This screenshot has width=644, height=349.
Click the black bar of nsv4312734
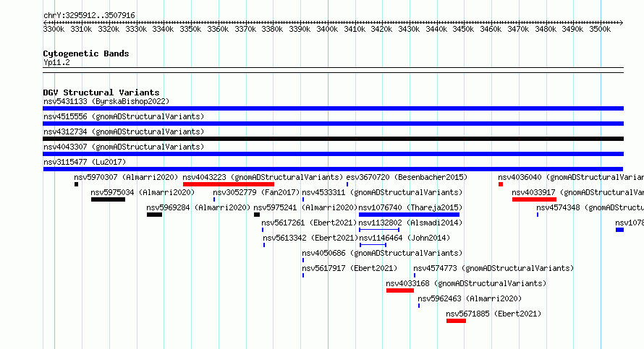(333, 139)
